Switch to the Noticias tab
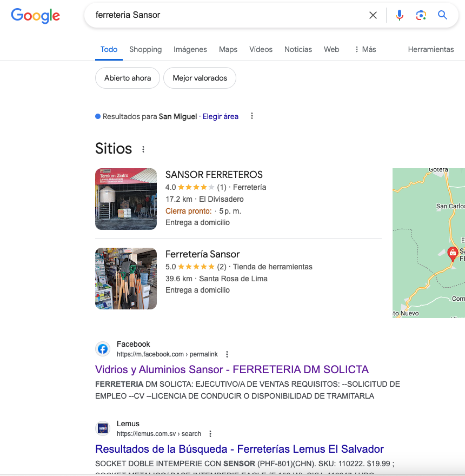This screenshot has width=465, height=476. [298, 49]
